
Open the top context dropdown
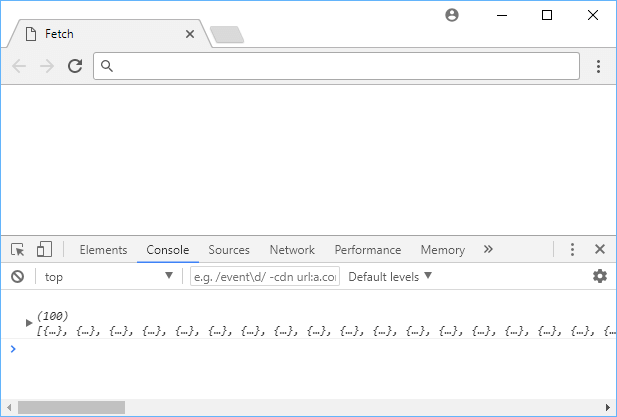[x=109, y=277]
